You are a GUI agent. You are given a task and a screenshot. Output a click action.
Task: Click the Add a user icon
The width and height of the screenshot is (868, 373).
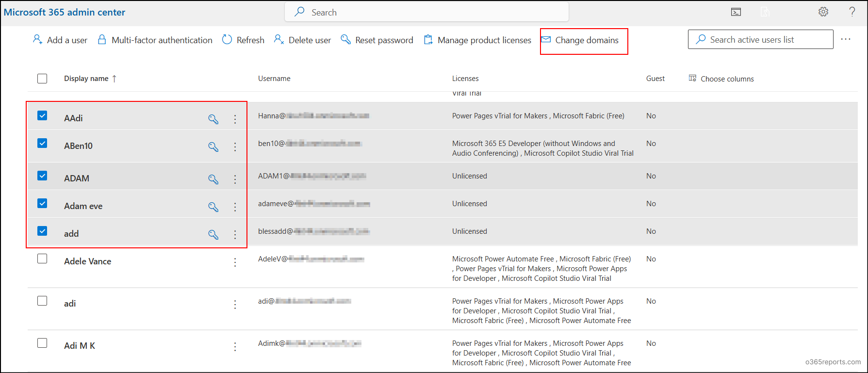point(38,40)
